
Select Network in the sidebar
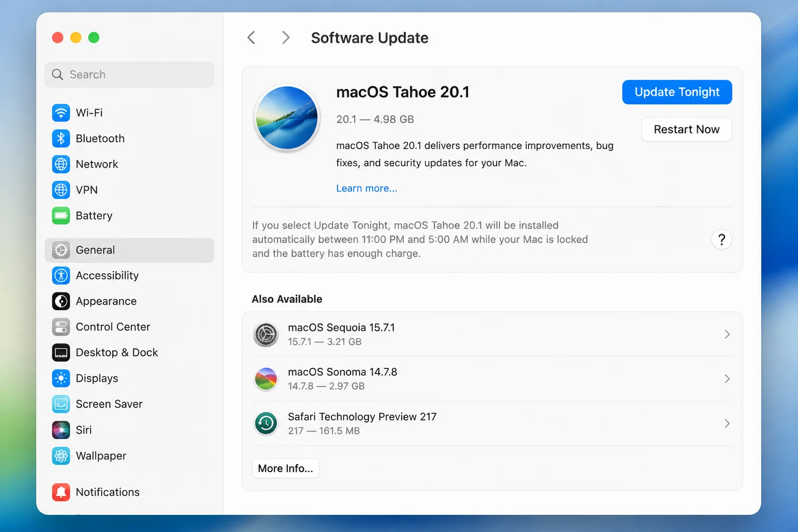pyautogui.click(x=129, y=164)
